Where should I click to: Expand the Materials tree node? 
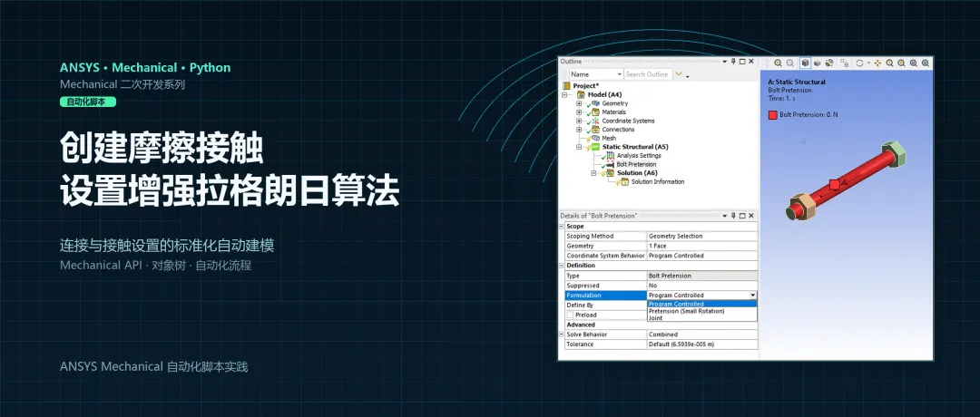[x=579, y=112]
